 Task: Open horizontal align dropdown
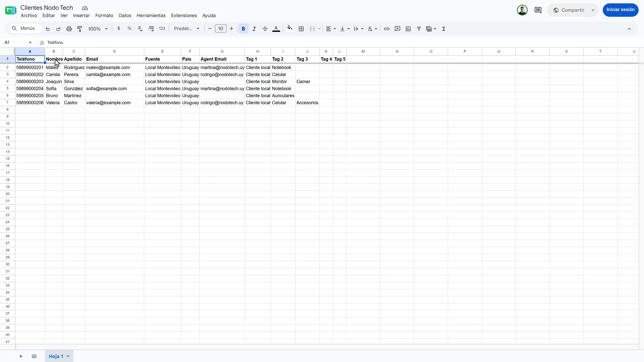(x=331, y=29)
